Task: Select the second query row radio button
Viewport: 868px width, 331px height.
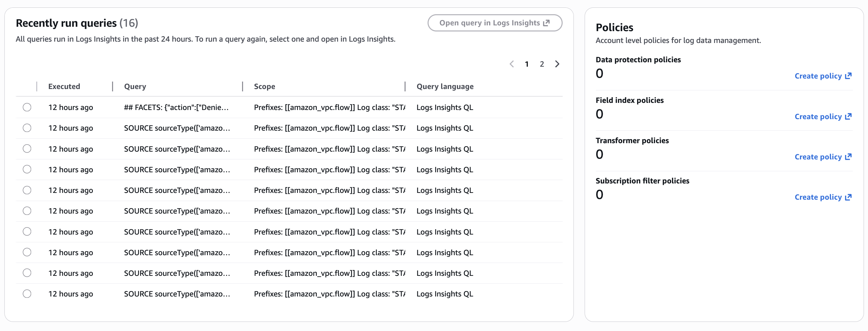Action: pyautogui.click(x=27, y=128)
